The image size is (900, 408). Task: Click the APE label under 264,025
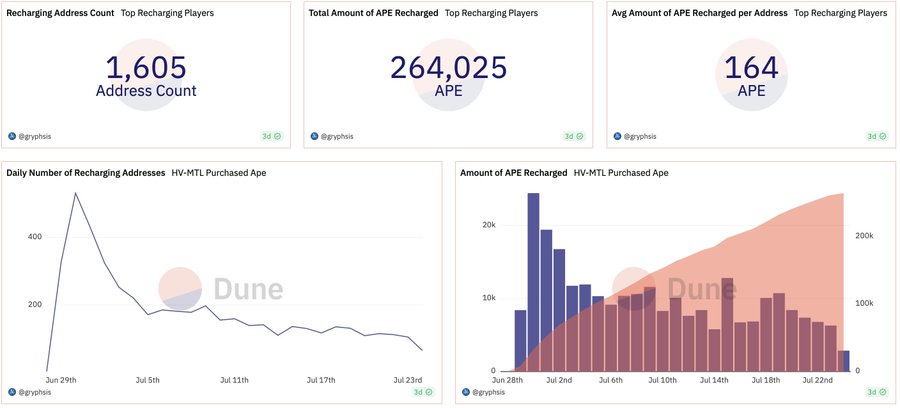click(x=449, y=91)
